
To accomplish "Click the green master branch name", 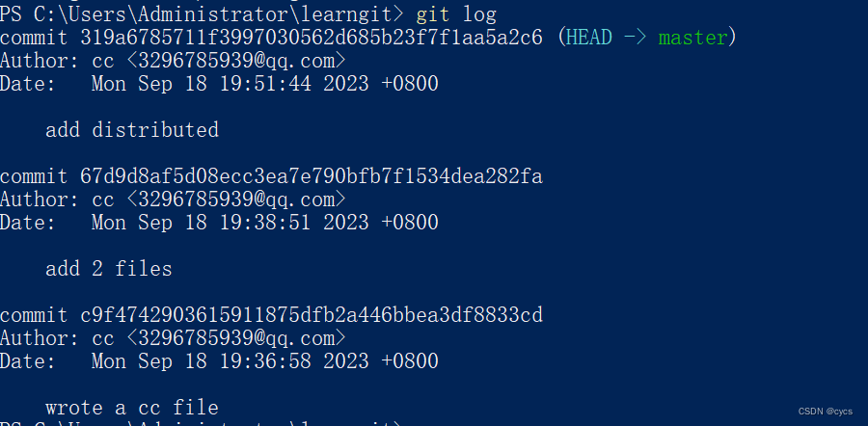I will click(x=692, y=38).
